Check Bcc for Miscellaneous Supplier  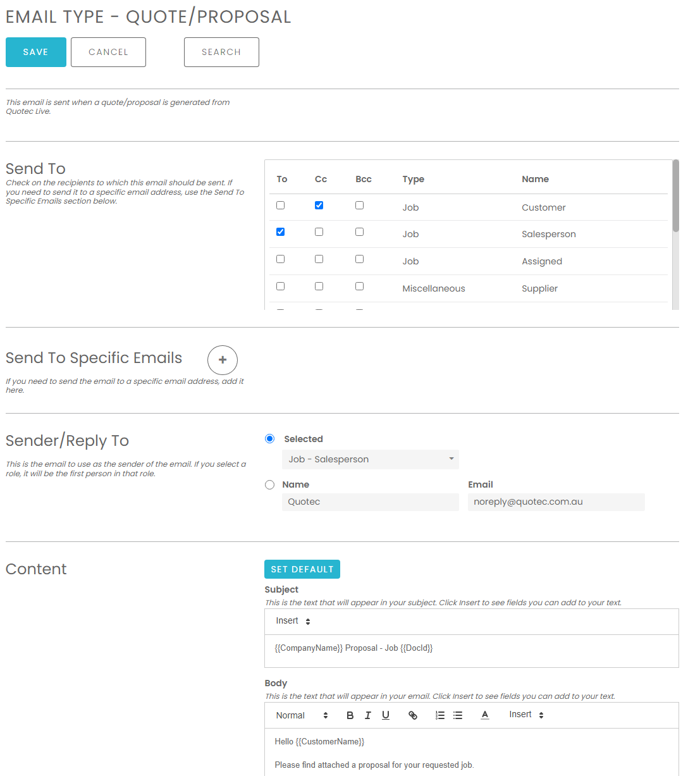(359, 286)
